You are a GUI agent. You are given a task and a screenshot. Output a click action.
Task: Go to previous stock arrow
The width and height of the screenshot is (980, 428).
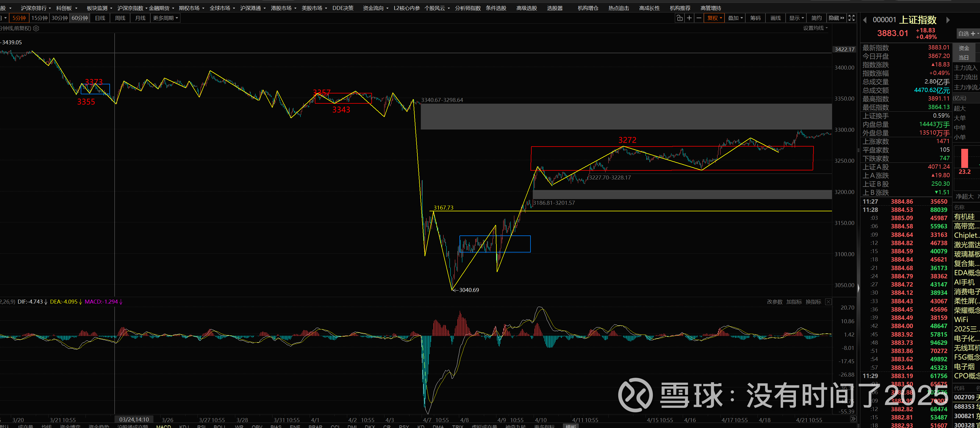(865, 20)
